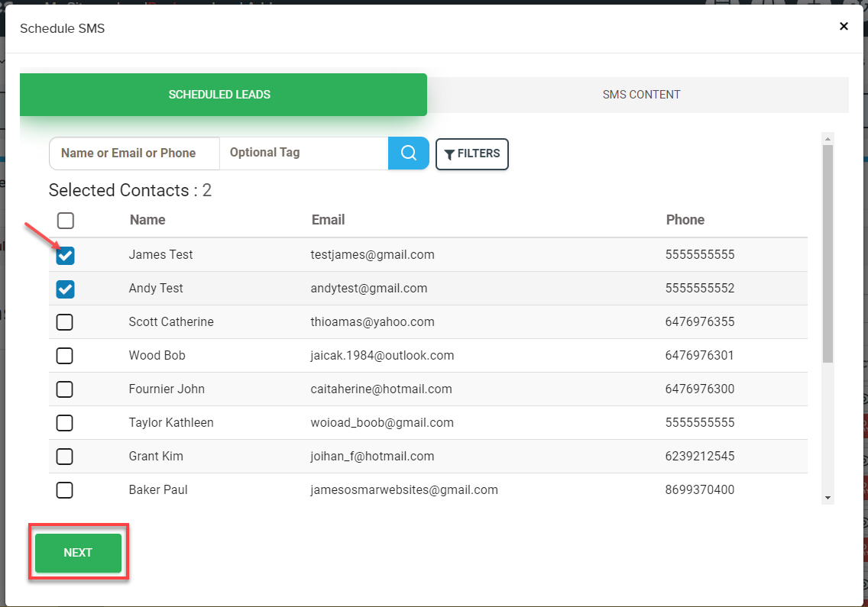Click the scrollbar down arrow
This screenshot has width=868, height=607.
(x=828, y=498)
